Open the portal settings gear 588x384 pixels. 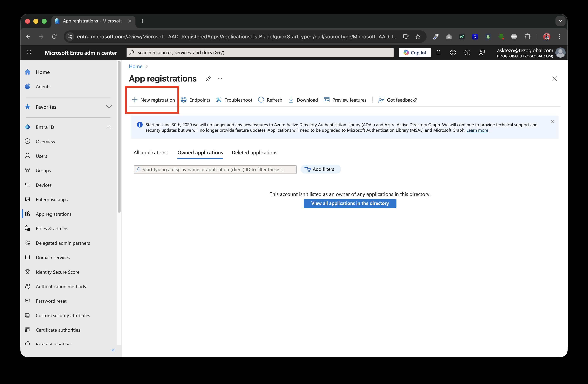tap(453, 53)
